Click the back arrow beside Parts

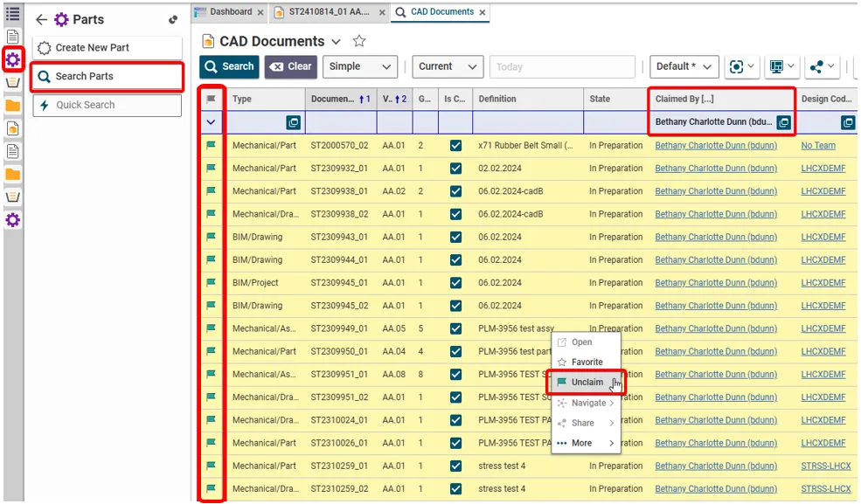click(41, 20)
